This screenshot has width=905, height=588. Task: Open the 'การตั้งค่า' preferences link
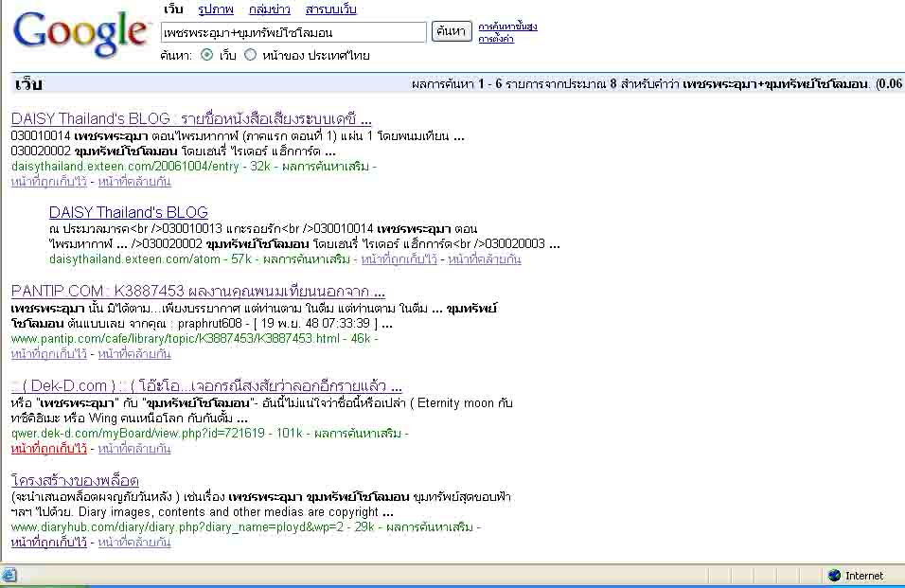click(x=496, y=39)
